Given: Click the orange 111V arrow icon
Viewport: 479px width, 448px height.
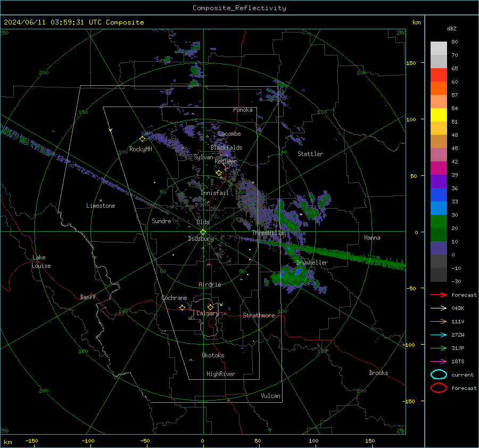Looking at the screenshot, I should pos(439,321).
